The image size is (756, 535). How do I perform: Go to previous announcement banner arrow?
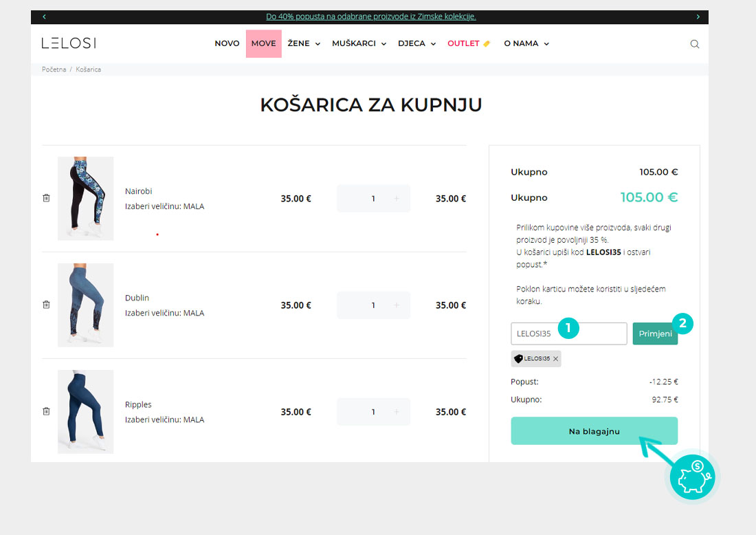[x=44, y=17]
